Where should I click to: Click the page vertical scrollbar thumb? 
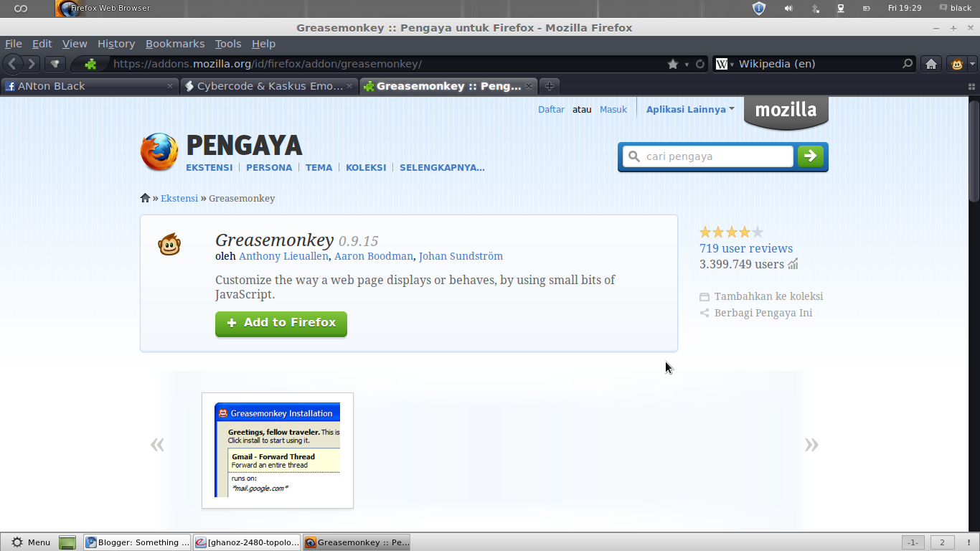tap(974, 152)
